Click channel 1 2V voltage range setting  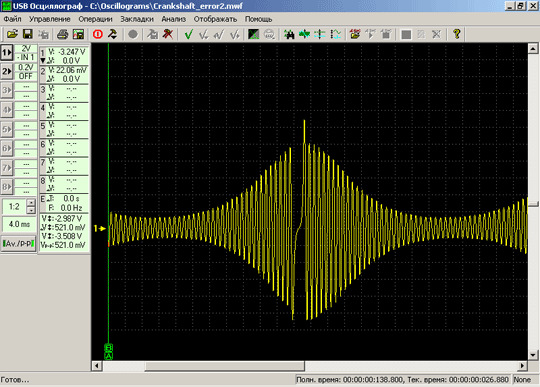26,49
